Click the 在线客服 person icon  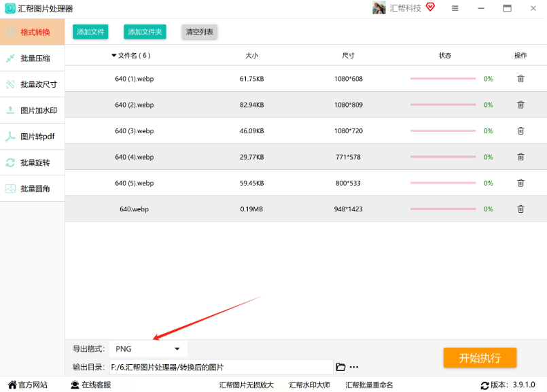tap(75, 385)
